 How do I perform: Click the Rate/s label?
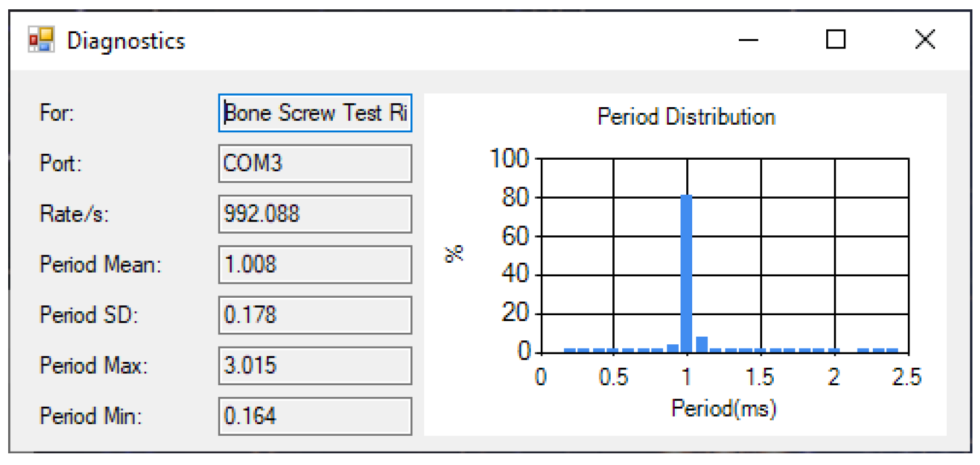pyautogui.click(x=74, y=214)
